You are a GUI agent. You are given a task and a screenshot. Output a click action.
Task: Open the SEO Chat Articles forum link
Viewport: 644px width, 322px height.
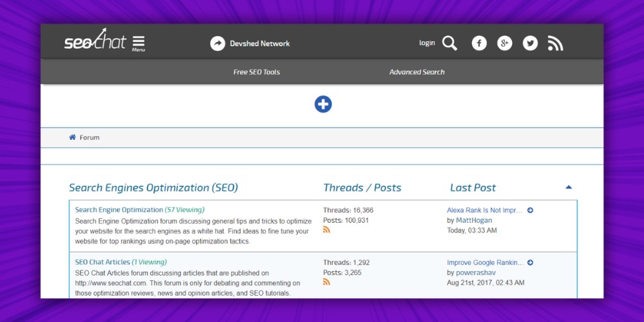point(102,262)
